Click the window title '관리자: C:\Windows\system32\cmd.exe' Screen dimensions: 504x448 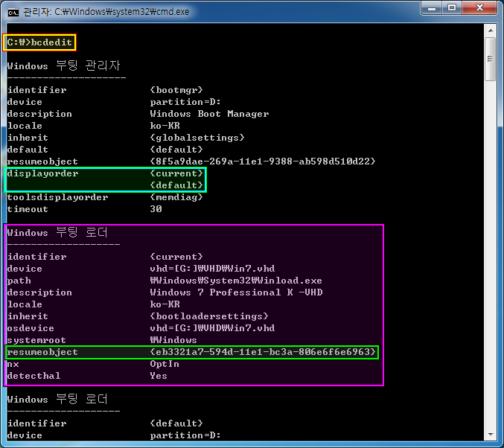coord(106,12)
